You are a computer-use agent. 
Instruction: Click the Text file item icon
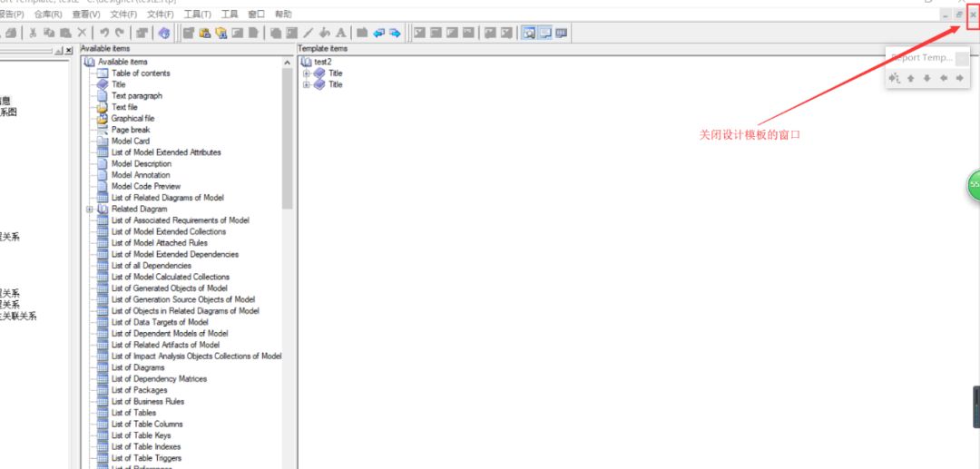pos(103,107)
